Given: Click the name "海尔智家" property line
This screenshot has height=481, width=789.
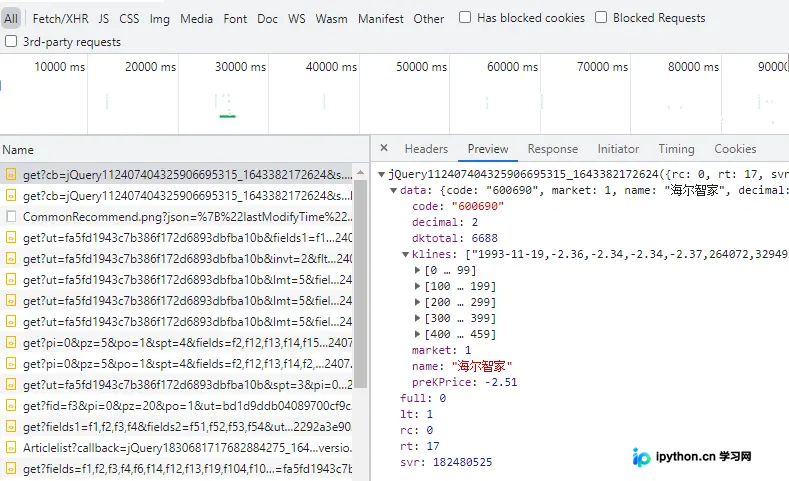Looking at the screenshot, I should tap(462, 366).
